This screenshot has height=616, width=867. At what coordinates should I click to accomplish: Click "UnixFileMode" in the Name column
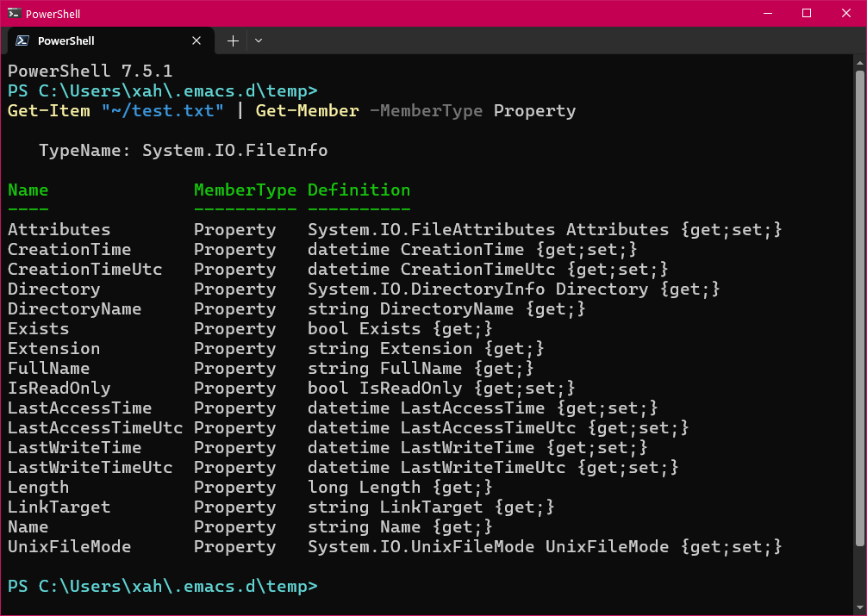[70, 547]
